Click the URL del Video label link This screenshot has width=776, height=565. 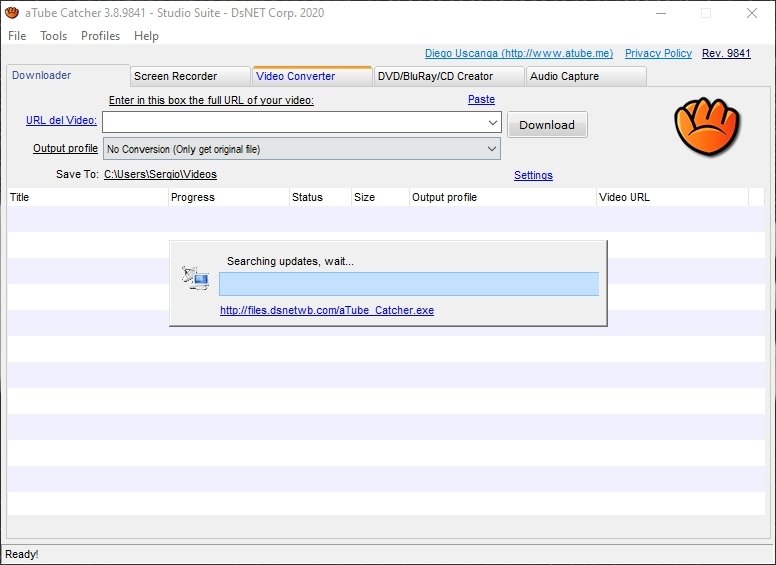coord(61,120)
